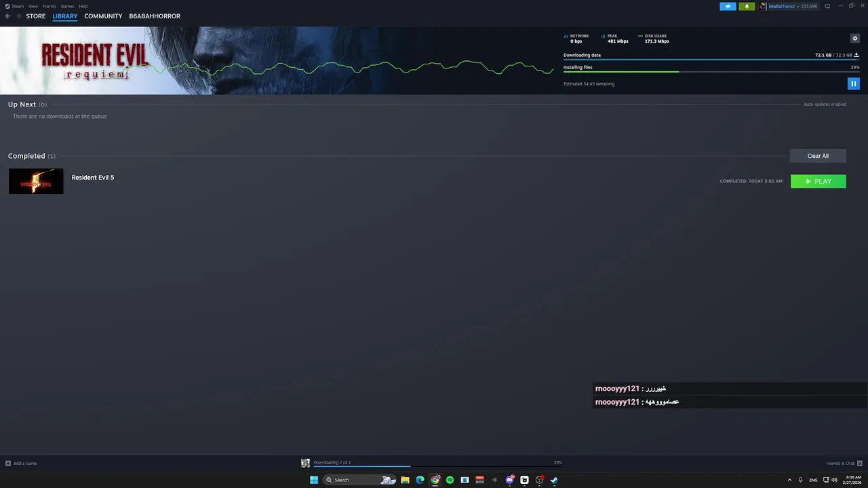The height and width of the screenshot is (488, 868).
Task: Go to the STORE tab
Action: (36, 16)
